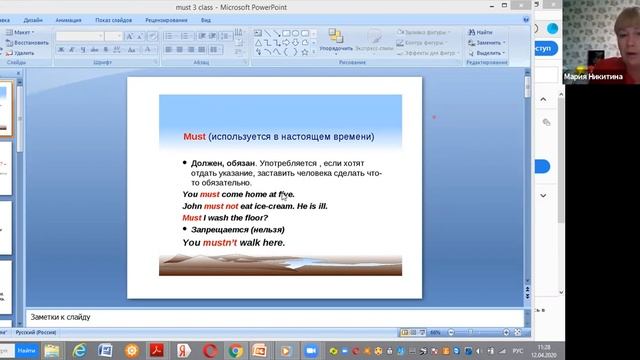
Task: Pick the straight line shape
Action: pos(267,33)
